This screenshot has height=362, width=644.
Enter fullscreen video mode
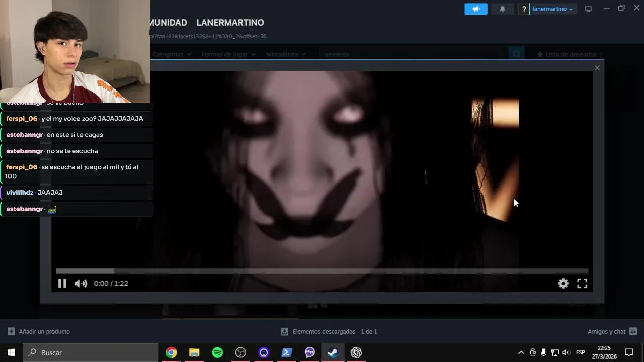[x=582, y=283]
